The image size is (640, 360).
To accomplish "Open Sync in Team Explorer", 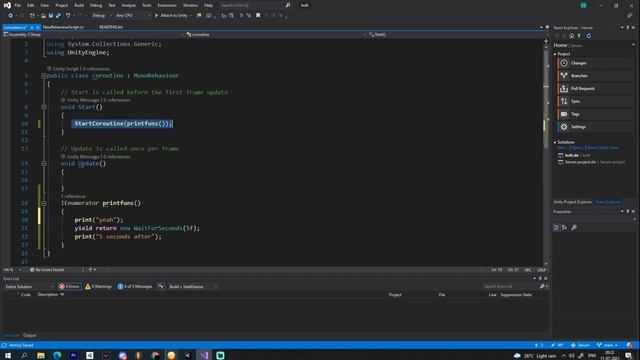I will 596,101.
